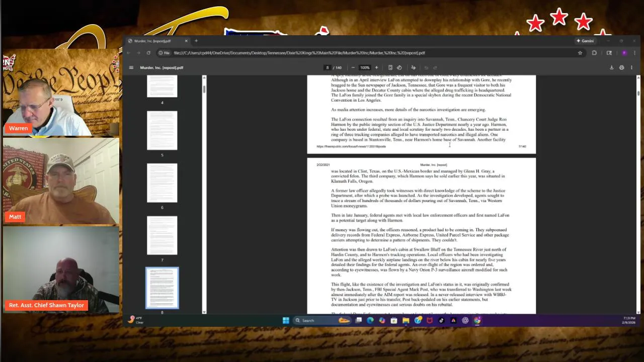Click the File site-info chip in address bar

164,53
